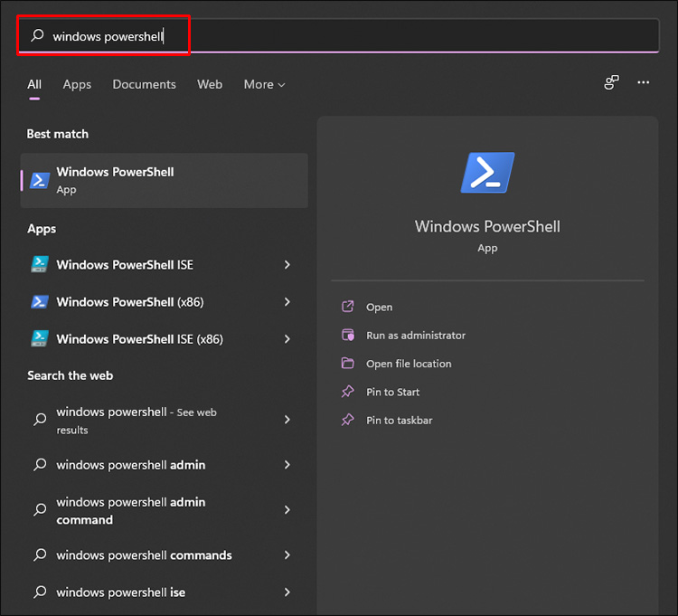
Task: Click the Windows PowerShell ISE app icon
Action: (x=40, y=264)
